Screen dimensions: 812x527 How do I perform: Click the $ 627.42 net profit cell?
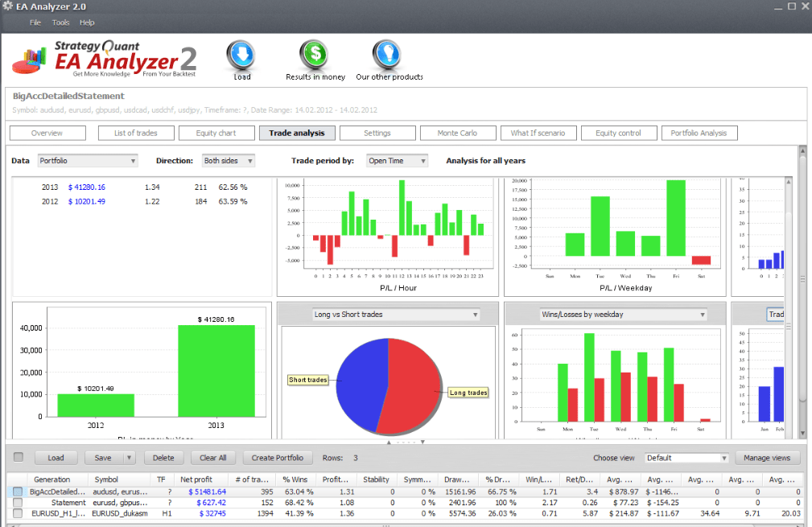211,503
